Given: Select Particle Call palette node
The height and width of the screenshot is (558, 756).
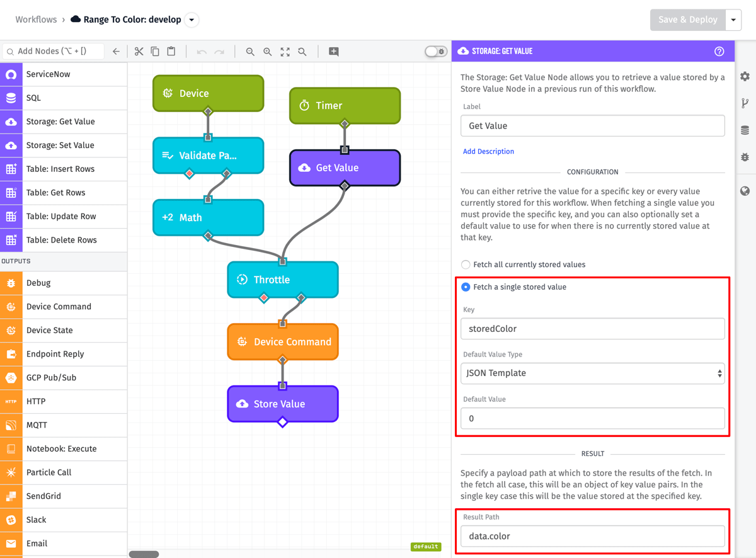Looking at the screenshot, I should 64,472.
